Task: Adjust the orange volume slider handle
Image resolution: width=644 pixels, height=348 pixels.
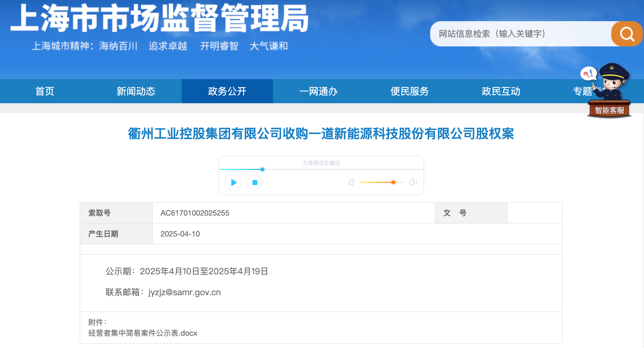Action: [393, 182]
